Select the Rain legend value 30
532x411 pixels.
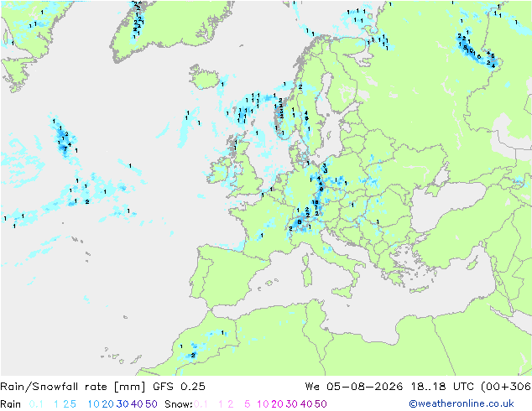click(x=123, y=404)
